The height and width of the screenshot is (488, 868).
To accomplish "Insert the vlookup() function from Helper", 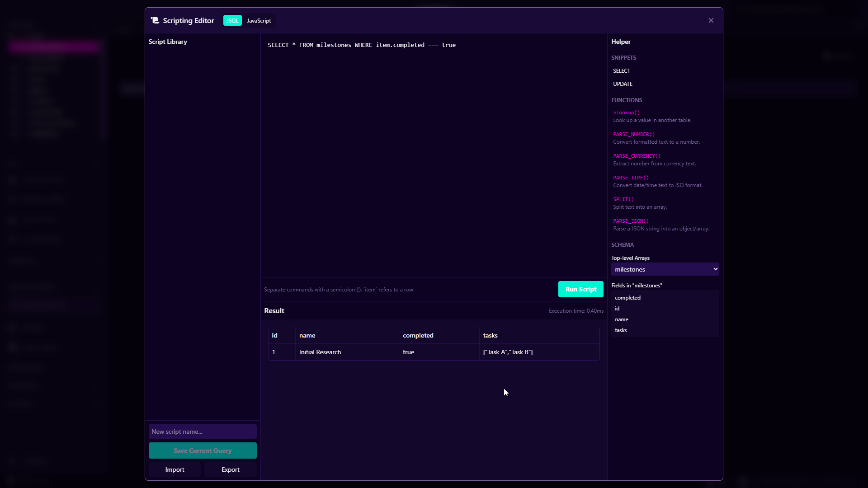I will (x=626, y=113).
